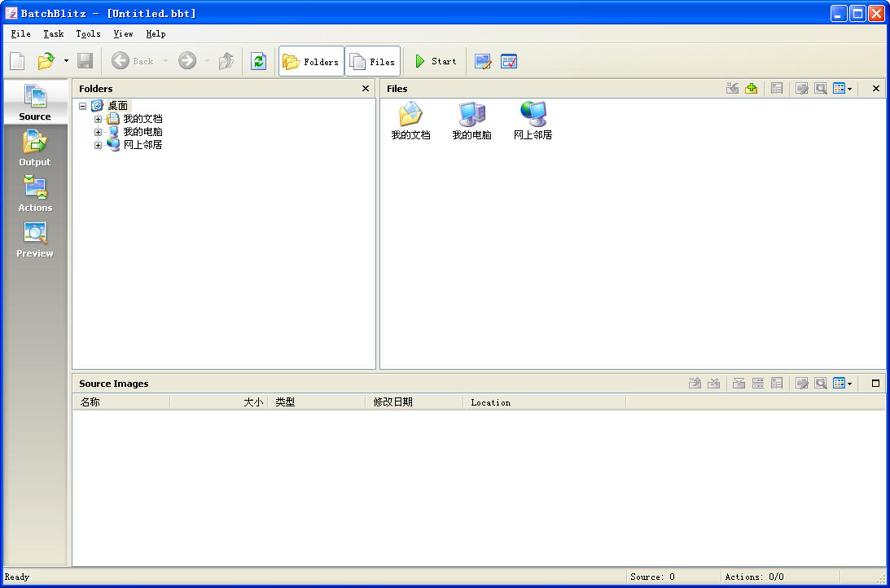Screen dimensions: 890x588
Task: Sort by the 大小 column header
Action: [x=219, y=402]
